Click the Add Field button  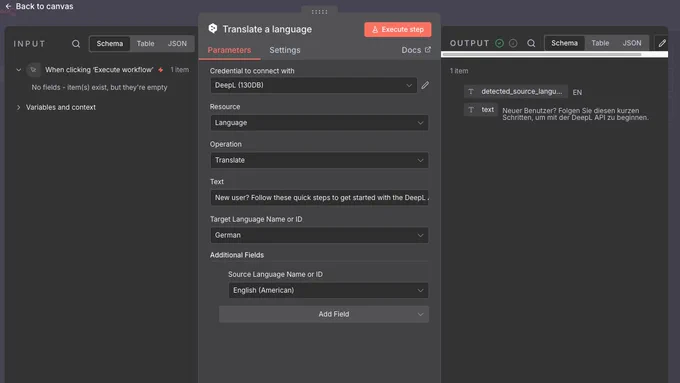click(324, 314)
